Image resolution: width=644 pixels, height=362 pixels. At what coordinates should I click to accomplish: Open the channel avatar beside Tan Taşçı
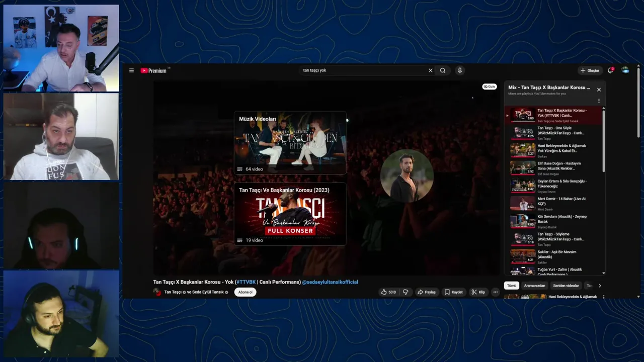157,292
